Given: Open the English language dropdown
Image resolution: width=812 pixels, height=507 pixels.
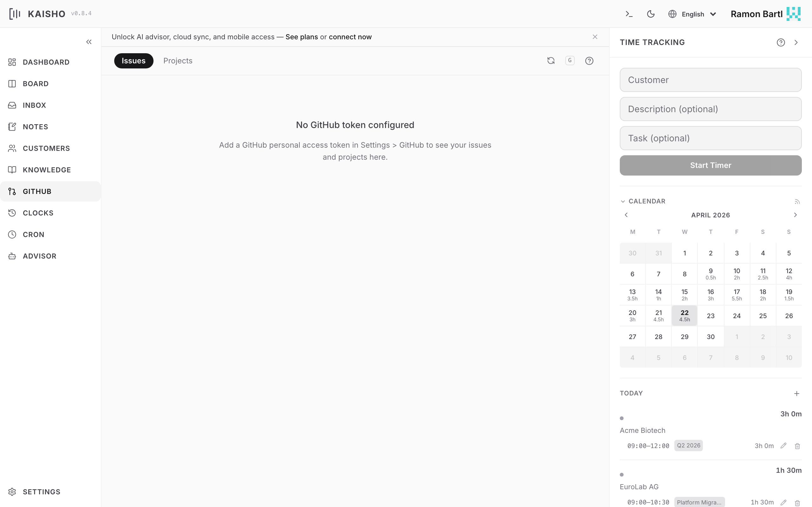Looking at the screenshot, I should tap(692, 14).
